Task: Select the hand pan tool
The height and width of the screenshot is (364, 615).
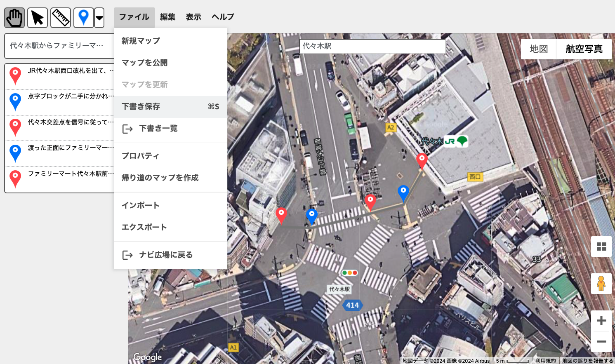Action: [x=14, y=18]
